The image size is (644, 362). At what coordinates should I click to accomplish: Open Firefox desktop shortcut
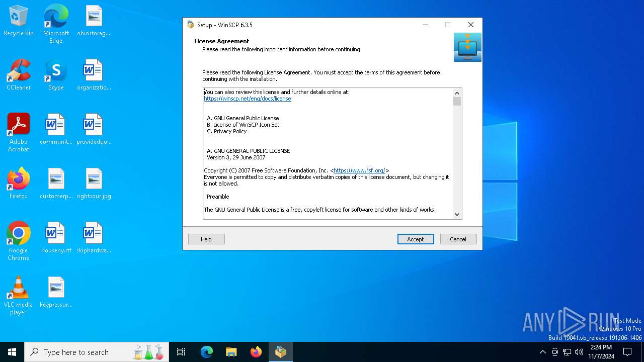click(19, 184)
